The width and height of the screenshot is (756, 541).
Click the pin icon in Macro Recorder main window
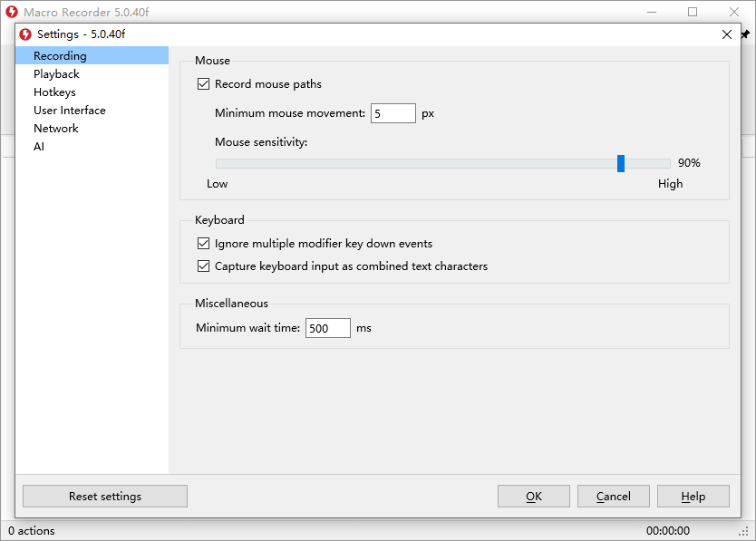tap(745, 34)
